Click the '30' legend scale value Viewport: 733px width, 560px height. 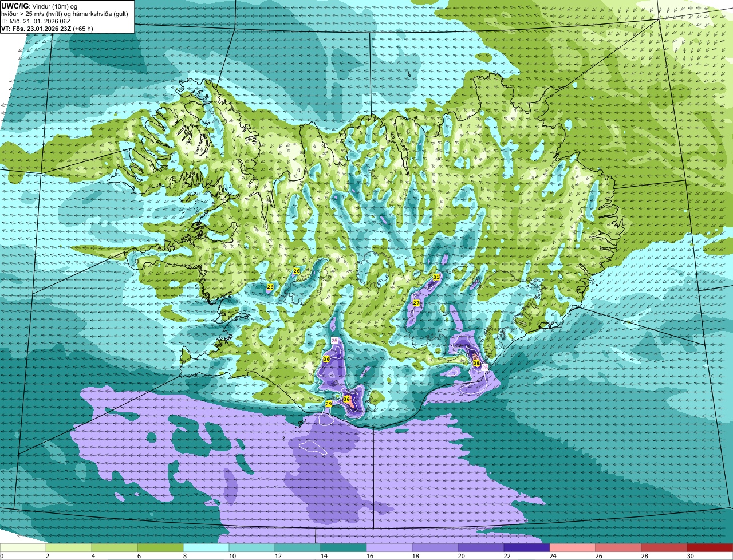click(x=690, y=556)
